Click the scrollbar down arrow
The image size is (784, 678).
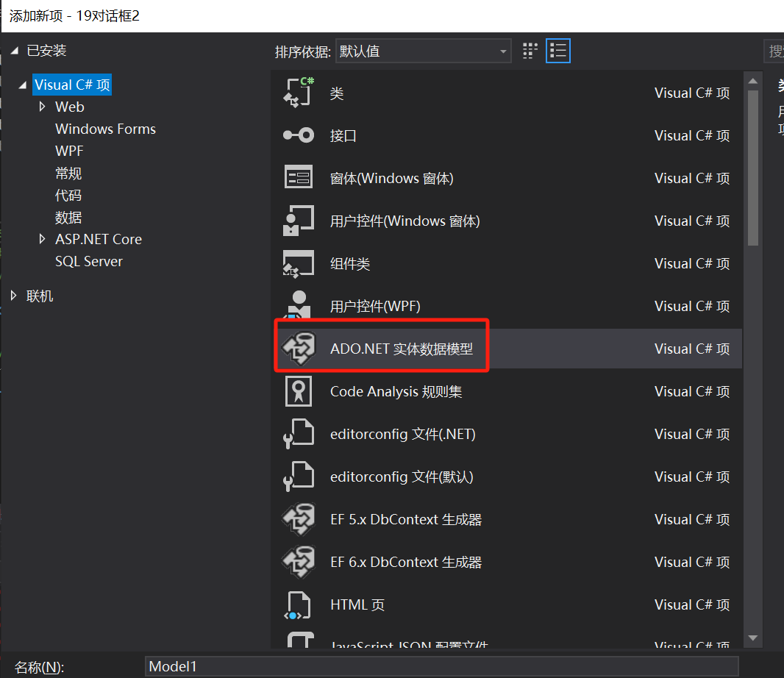pyautogui.click(x=753, y=638)
